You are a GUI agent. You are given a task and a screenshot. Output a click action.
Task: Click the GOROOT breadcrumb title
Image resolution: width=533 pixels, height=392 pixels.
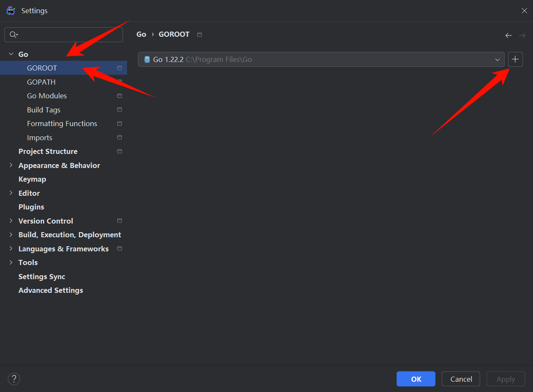tap(174, 35)
